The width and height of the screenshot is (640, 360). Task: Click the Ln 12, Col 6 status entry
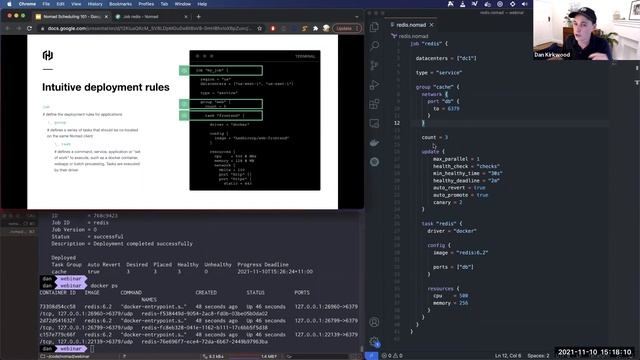(x=508, y=356)
